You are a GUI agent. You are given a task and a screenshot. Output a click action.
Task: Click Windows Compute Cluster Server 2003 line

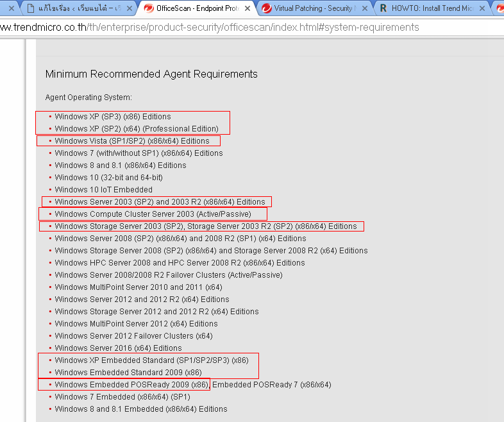pyautogui.click(x=153, y=214)
